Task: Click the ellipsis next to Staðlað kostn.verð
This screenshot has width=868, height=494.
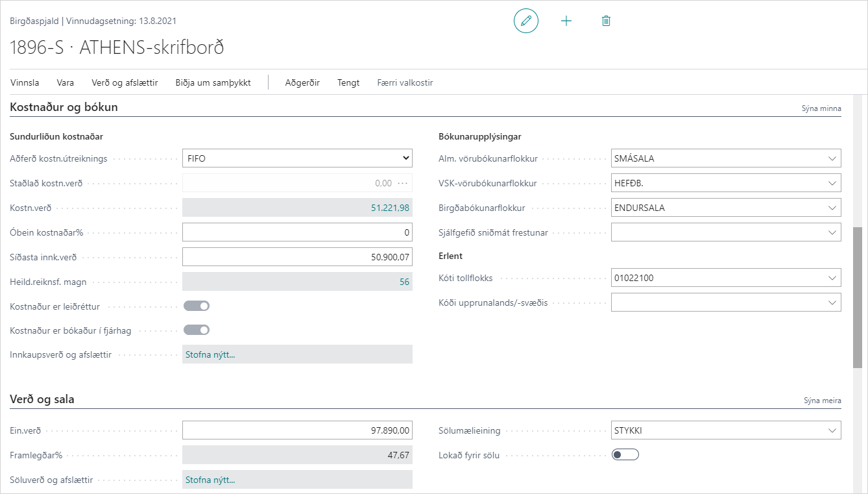Action: (x=403, y=183)
